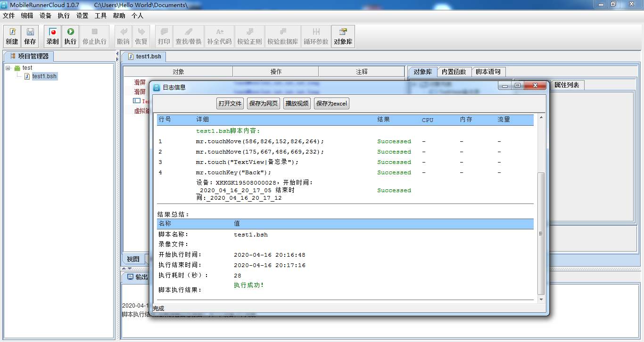Open the 设备 menu
This screenshot has height=342, width=644.
coord(45,16)
